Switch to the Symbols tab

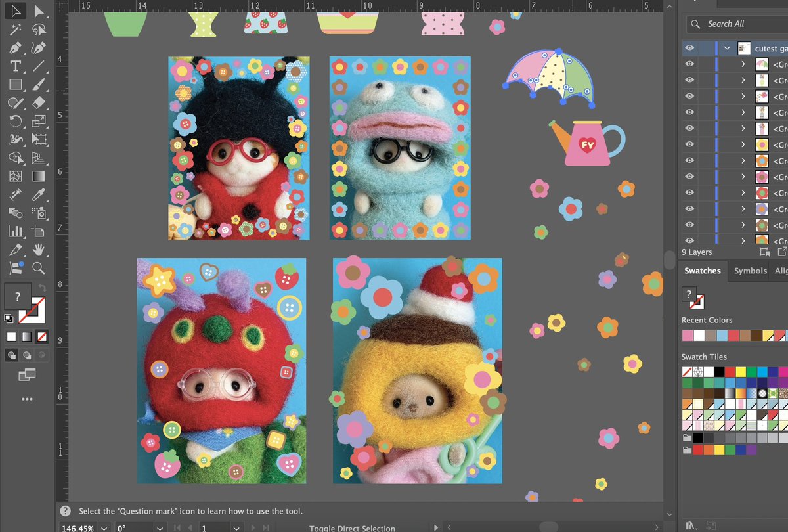pos(749,271)
